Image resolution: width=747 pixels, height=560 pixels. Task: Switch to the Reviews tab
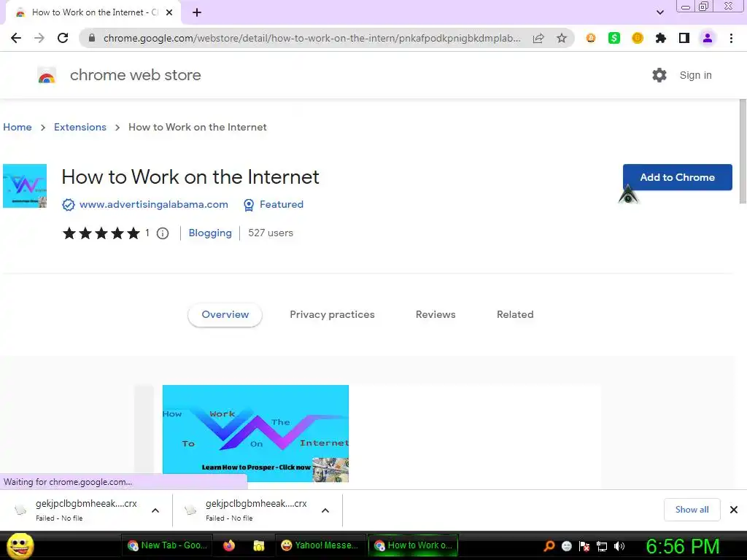click(436, 315)
